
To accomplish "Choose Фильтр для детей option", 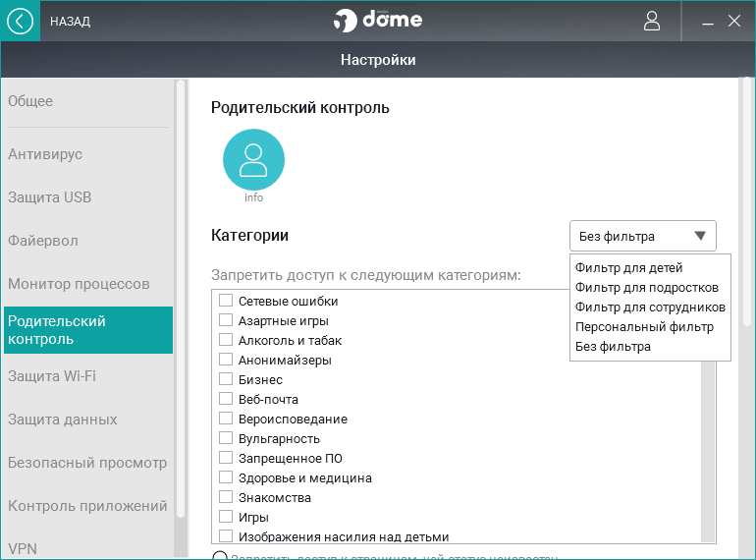I will pyautogui.click(x=629, y=268).
